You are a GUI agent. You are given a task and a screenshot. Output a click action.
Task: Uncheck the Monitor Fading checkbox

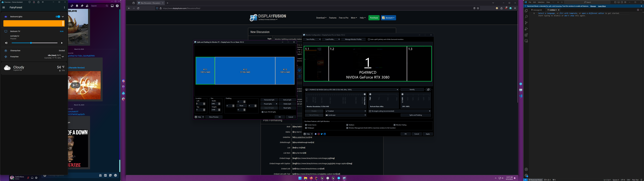point(394,125)
